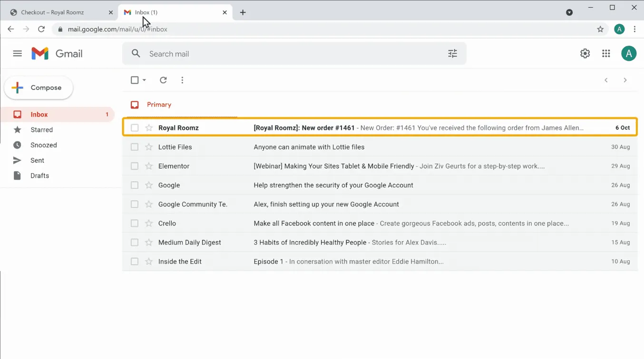Image resolution: width=644 pixels, height=359 pixels.
Task: Select the Elementor email checkbox
Action: coord(135,166)
